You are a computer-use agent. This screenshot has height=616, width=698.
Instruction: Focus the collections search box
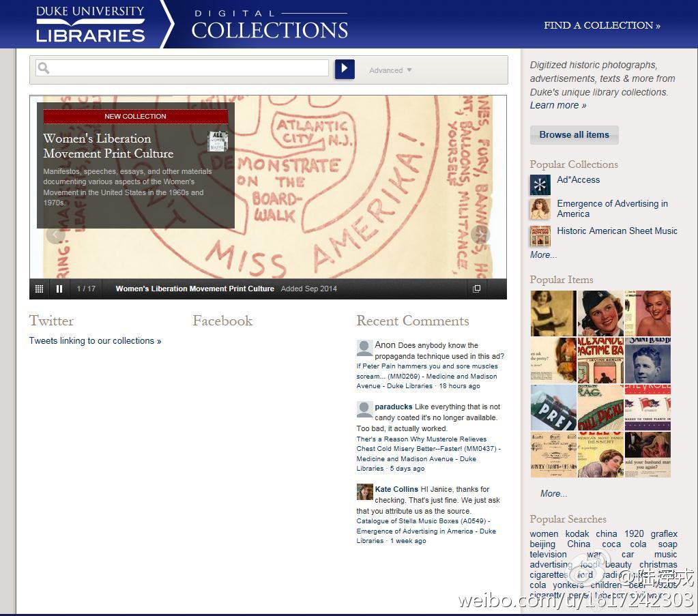click(x=181, y=68)
